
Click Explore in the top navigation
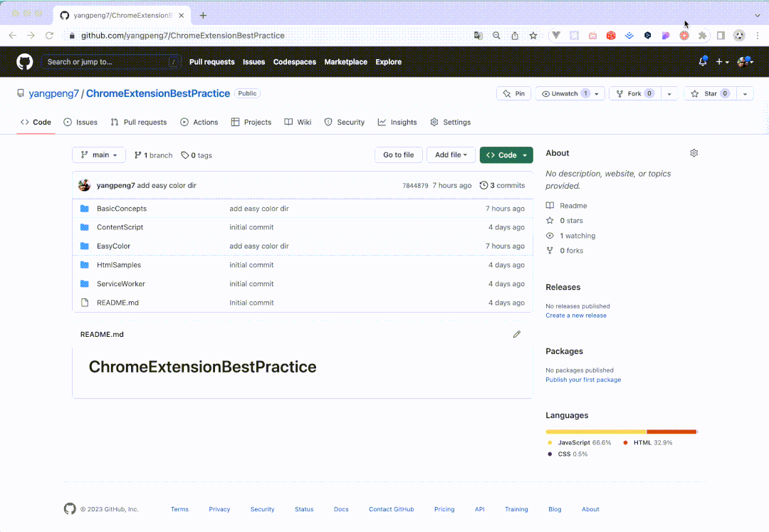point(389,62)
